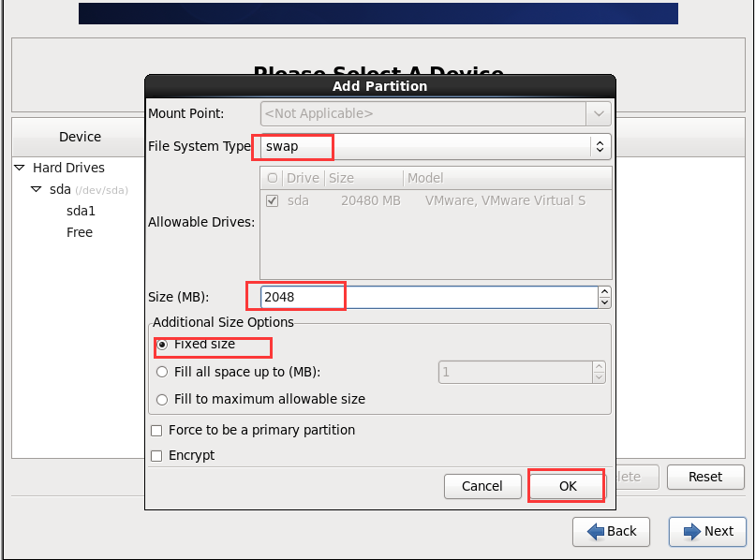Click the Reset button

tap(704, 477)
